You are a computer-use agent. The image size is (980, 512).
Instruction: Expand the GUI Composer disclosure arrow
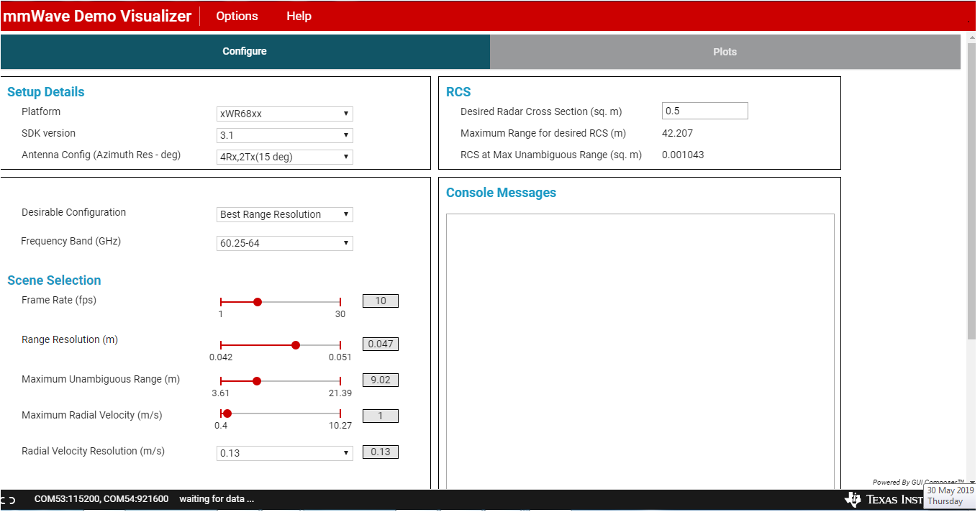971,483
